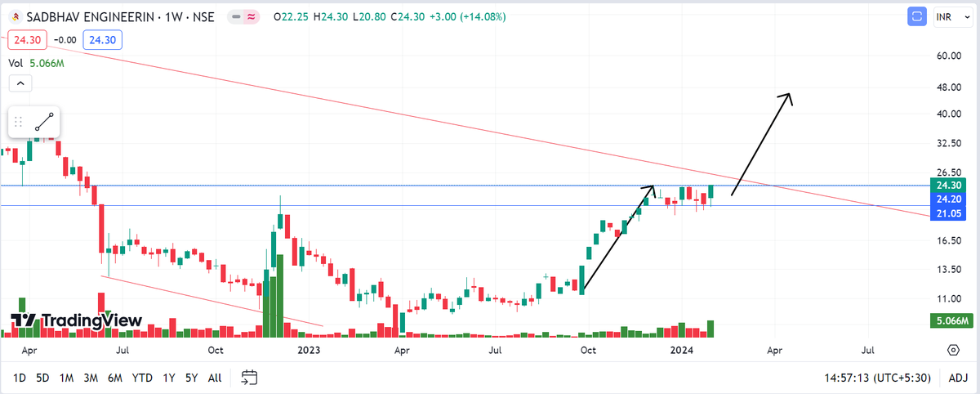Click the Vol 5.066M indicator legend

(x=36, y=62)
